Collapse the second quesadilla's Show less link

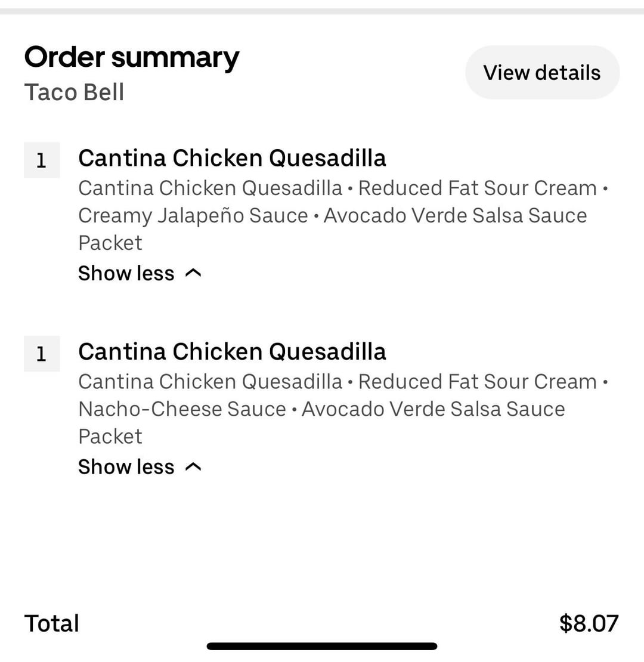(x=126, y=466)
